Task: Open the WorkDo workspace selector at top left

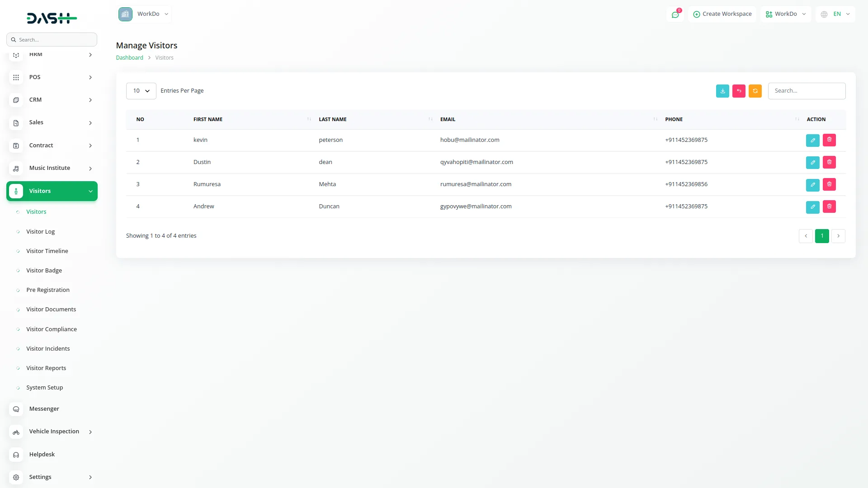Action: 144,14
